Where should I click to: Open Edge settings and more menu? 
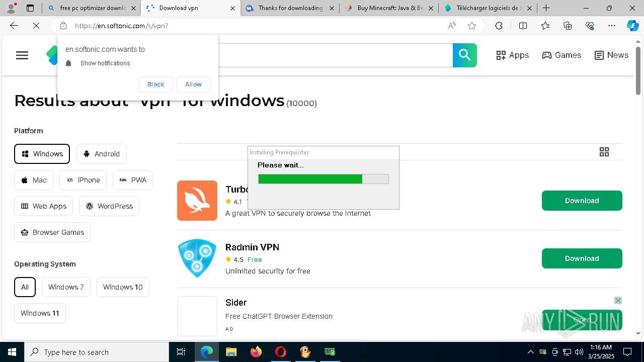[612, 26]
